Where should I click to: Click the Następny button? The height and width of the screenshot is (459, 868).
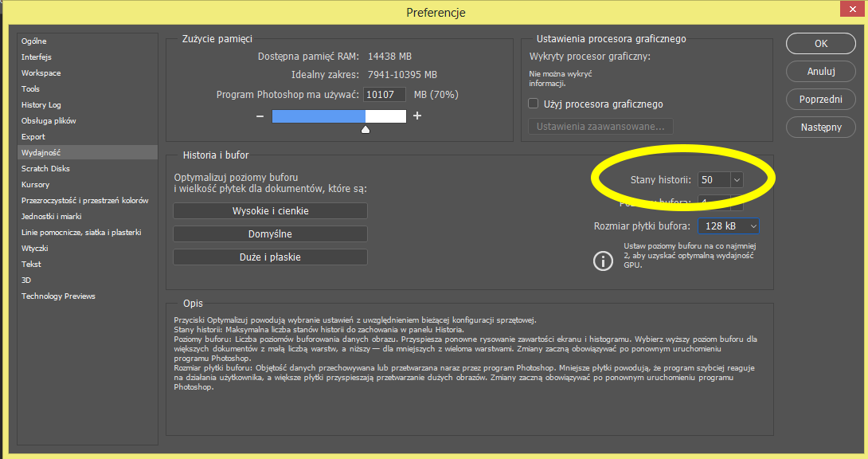click(x=821, y=127)
